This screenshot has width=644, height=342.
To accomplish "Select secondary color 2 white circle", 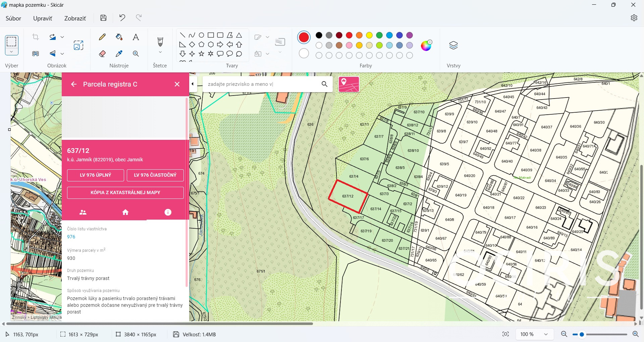I will pos(304,53).
